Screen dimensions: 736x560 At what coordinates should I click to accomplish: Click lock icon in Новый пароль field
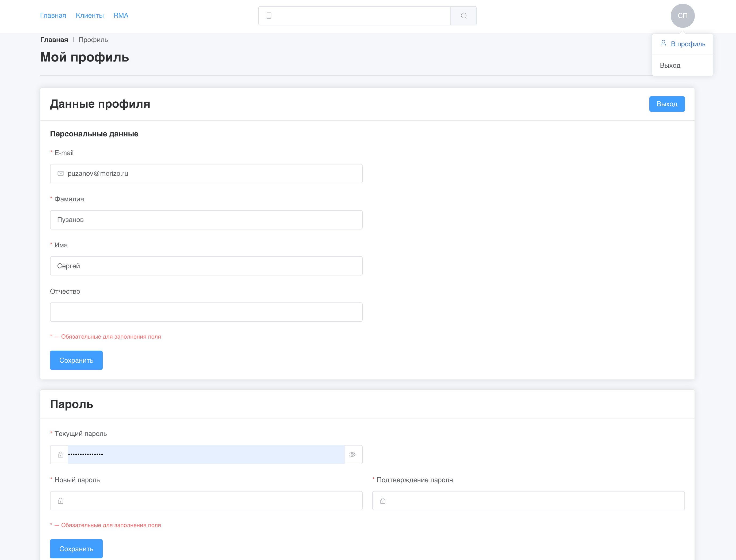click(x=61, y=501)
